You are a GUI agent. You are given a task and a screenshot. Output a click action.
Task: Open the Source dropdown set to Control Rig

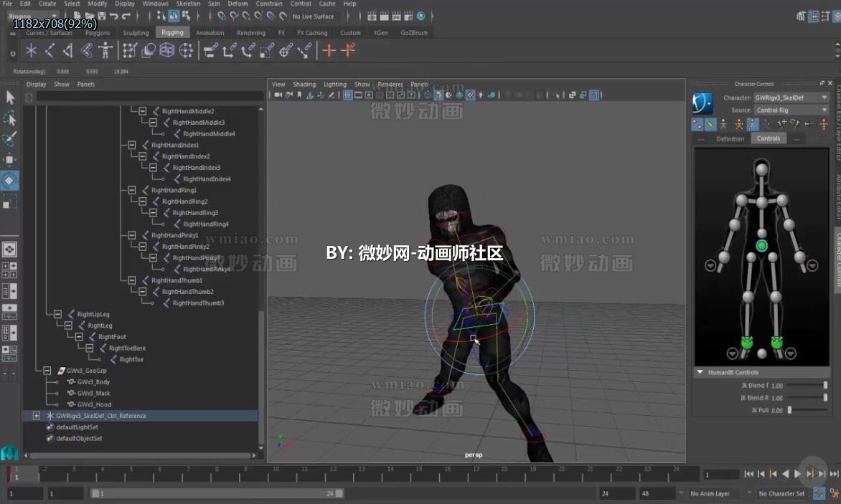789,110
